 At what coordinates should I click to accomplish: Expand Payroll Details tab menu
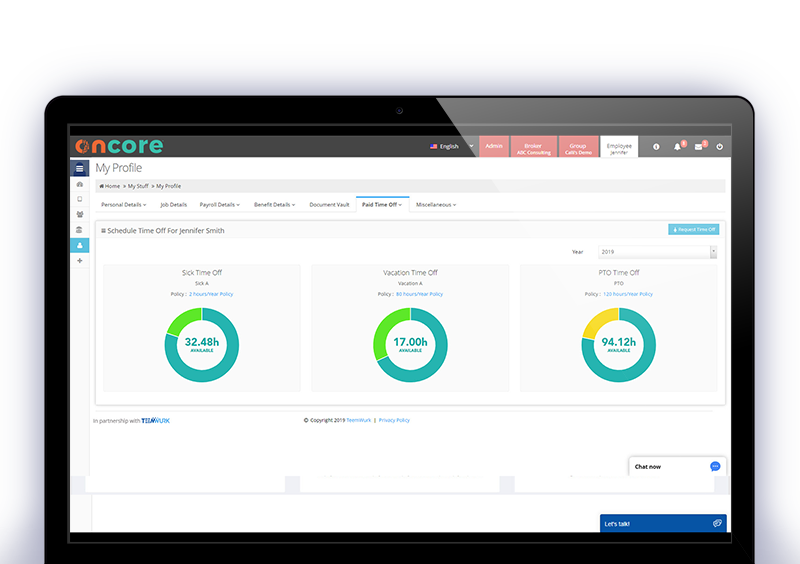(x=219, y=205)
